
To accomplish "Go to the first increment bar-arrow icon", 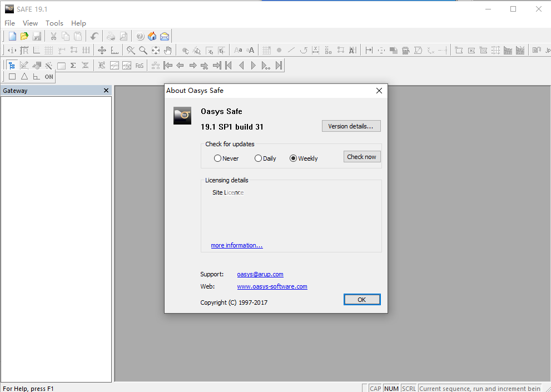I will [168, 66].
